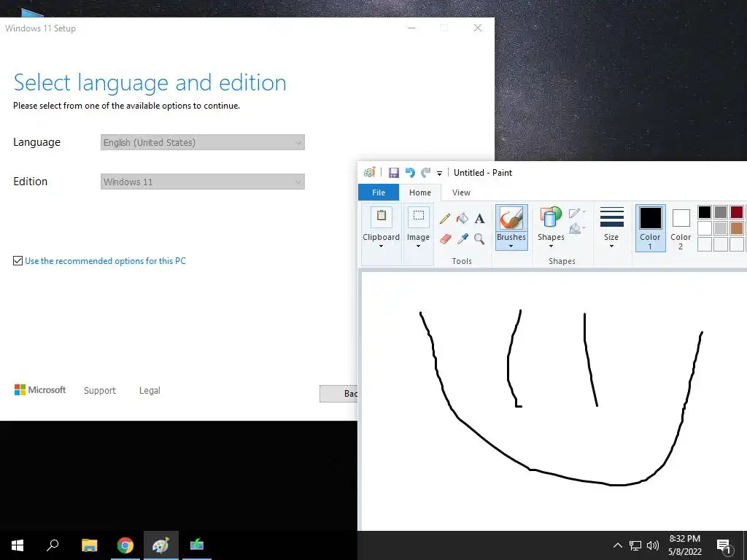The image size is (747, 560).
Task: Open the notification center icon
Action: [724, 546]
